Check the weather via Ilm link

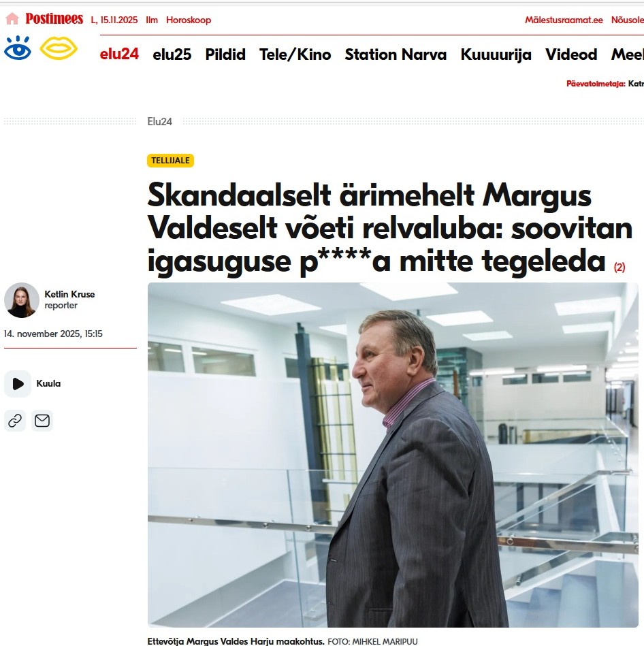152,20
